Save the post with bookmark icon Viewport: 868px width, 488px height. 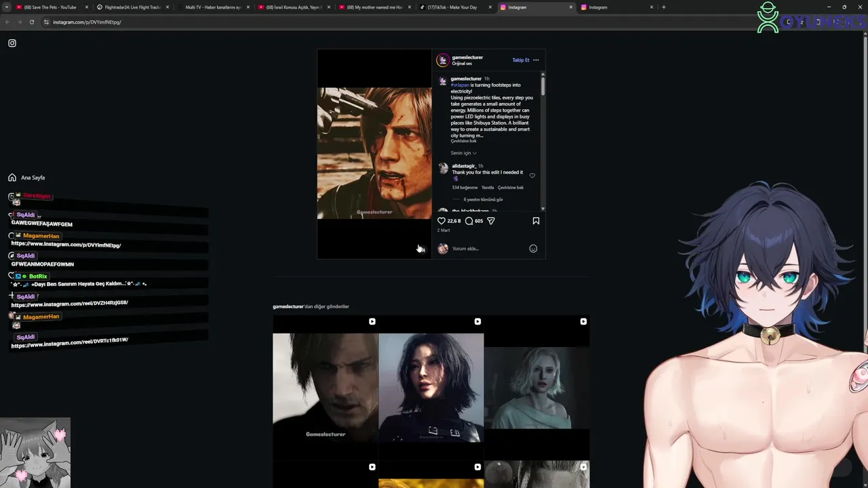pos(536,221)
